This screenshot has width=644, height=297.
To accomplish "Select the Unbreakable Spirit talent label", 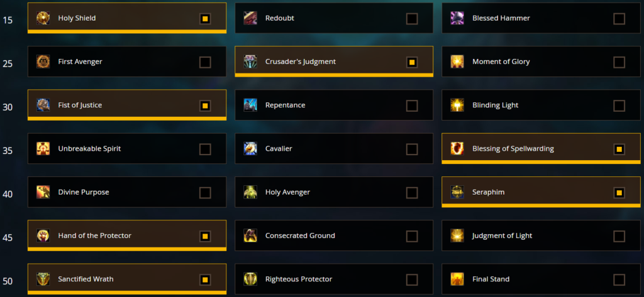I will pos(89,148).
